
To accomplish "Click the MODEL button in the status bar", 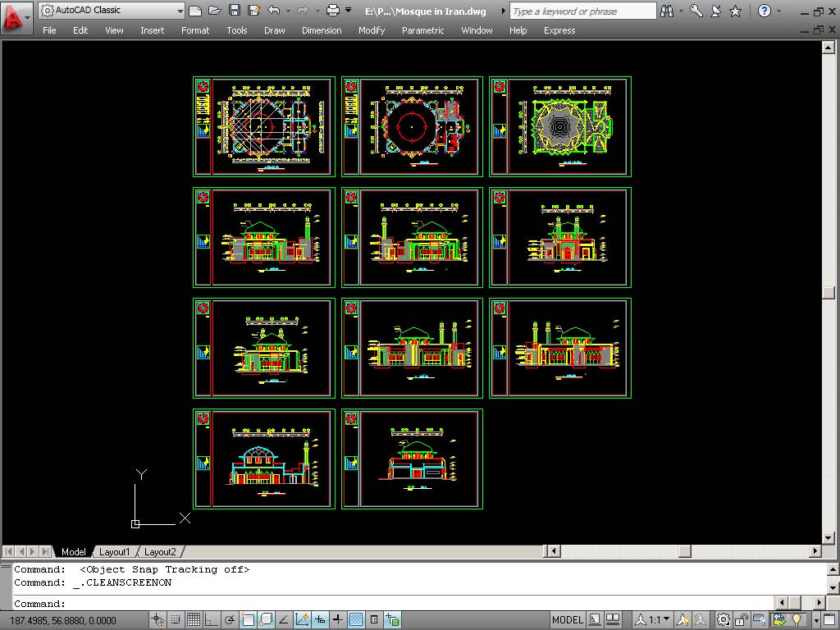I will coord(568,620).
